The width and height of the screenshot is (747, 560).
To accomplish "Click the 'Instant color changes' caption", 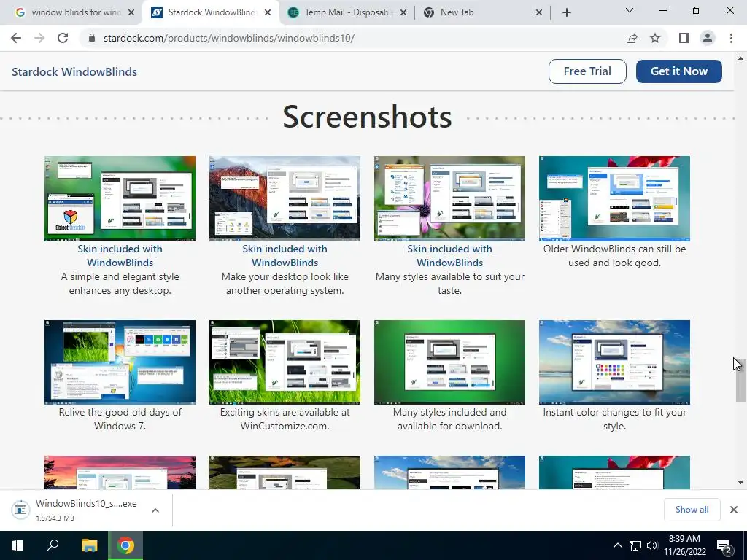I will point(614,419).
